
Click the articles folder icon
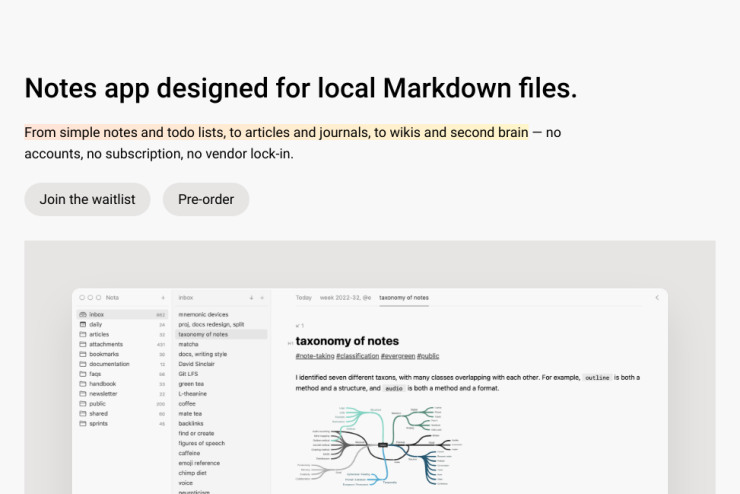click(83, 334)
